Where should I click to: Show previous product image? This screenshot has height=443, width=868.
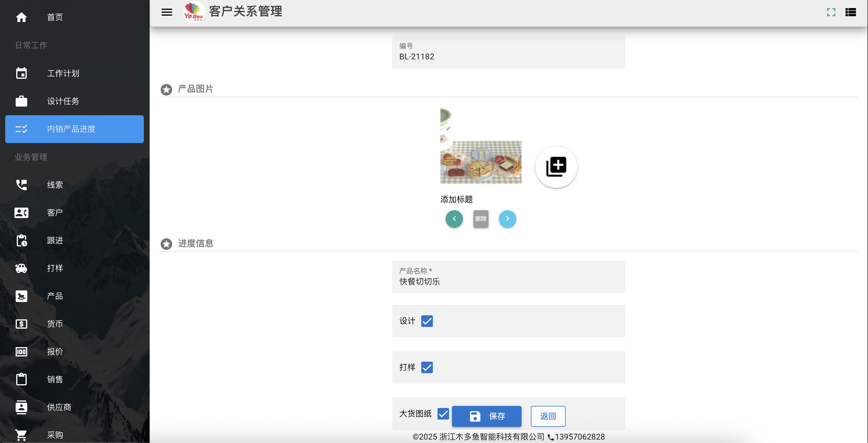[454, 219]
